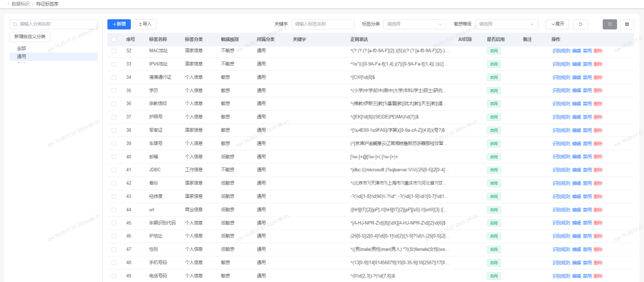644x282 pixels.
Task: Select 全部 in the category tree
Action: point(21,48)
